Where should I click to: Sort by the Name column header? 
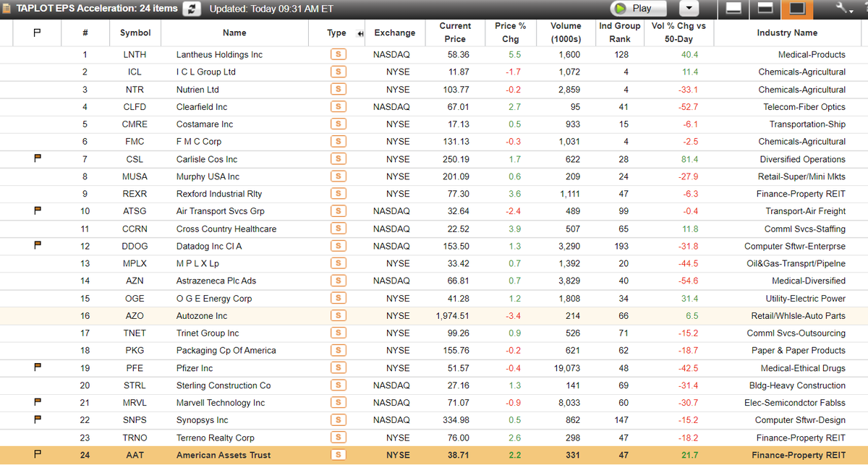[234, 33]
